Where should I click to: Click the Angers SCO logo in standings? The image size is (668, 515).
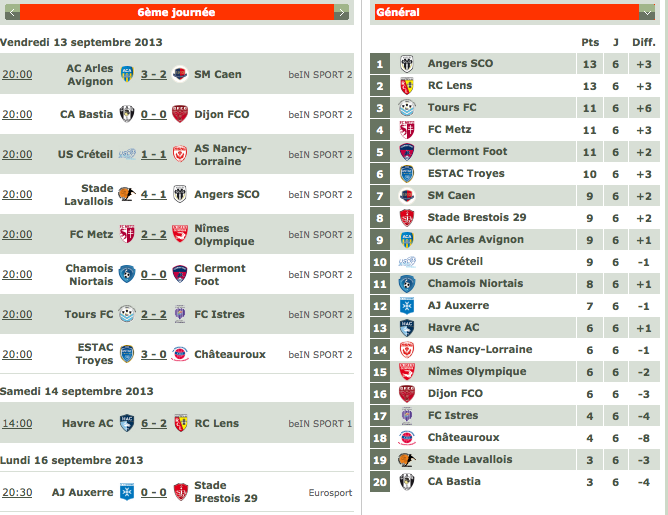coord(407,64)
